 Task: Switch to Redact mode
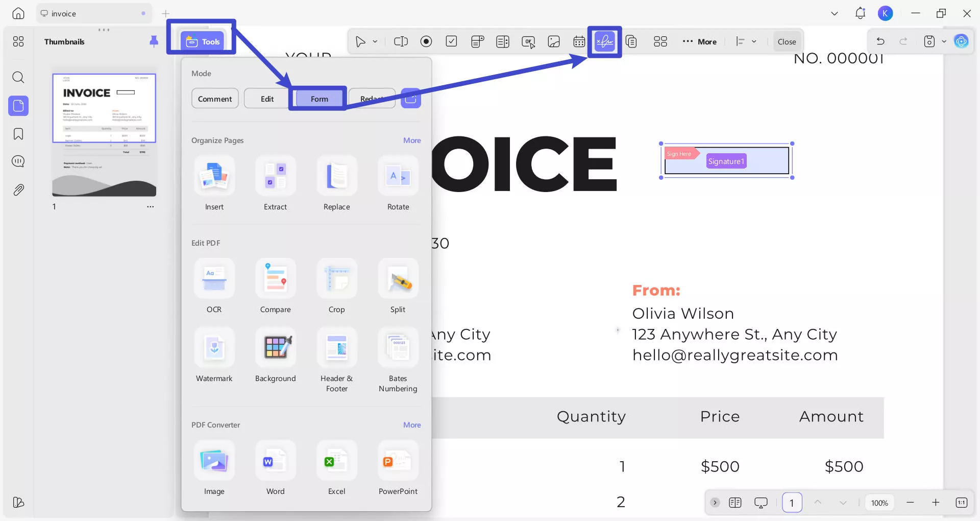tap(372, 99)
